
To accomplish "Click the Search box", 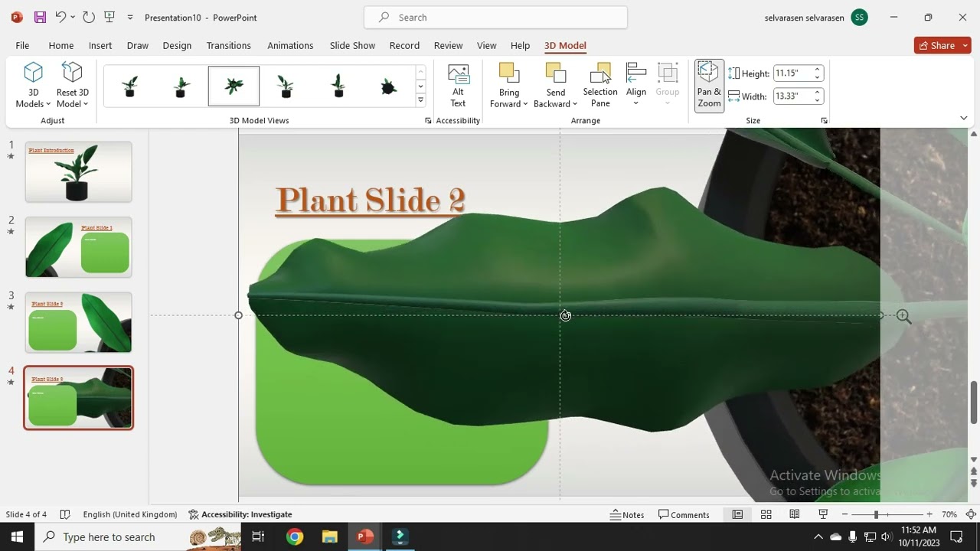I will click(495, 17).
